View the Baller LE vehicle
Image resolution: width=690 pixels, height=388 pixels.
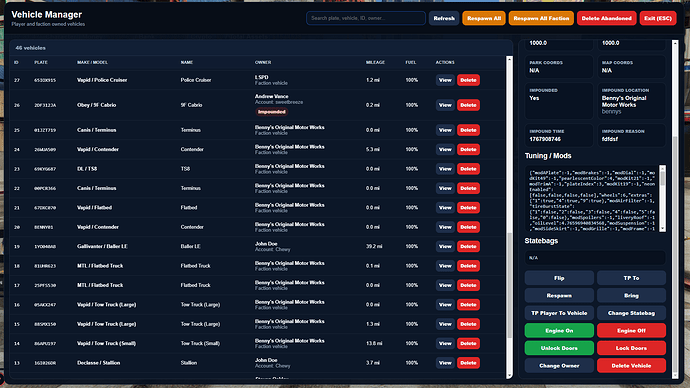pos(445,246)
